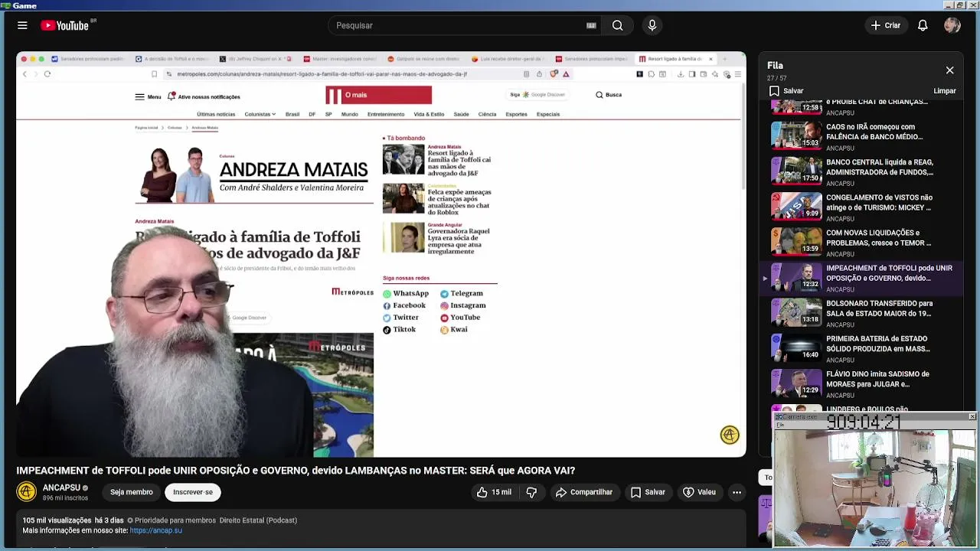Click the ANCAPSU watermark icon in player
The height and width of the screenshot is (551, 980).
click(730, 435)
